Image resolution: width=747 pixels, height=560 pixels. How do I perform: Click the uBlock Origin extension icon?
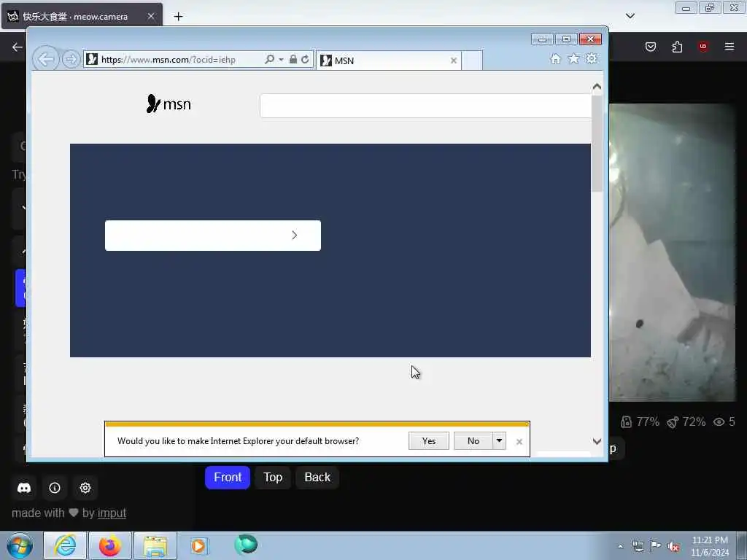703,47
